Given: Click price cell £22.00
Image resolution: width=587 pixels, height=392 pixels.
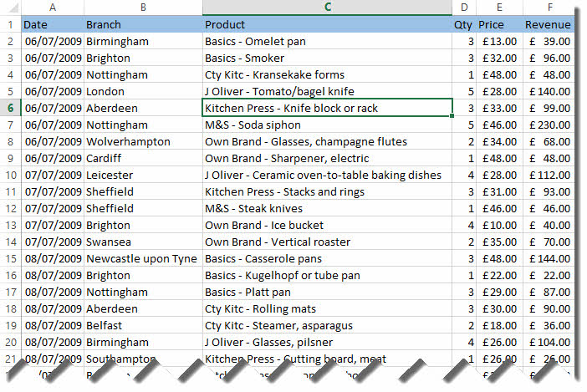Looking at the screenshot, I should (x=499, y=276).
